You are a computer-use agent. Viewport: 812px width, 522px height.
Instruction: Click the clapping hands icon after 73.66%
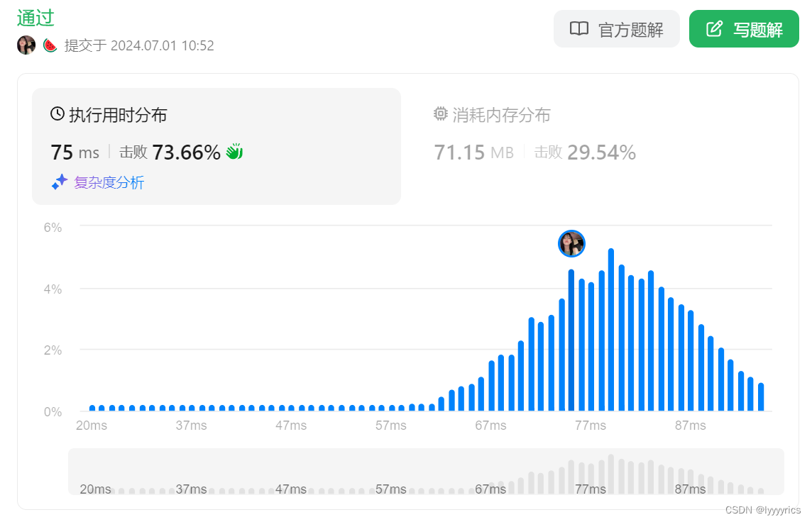point(235,152)
